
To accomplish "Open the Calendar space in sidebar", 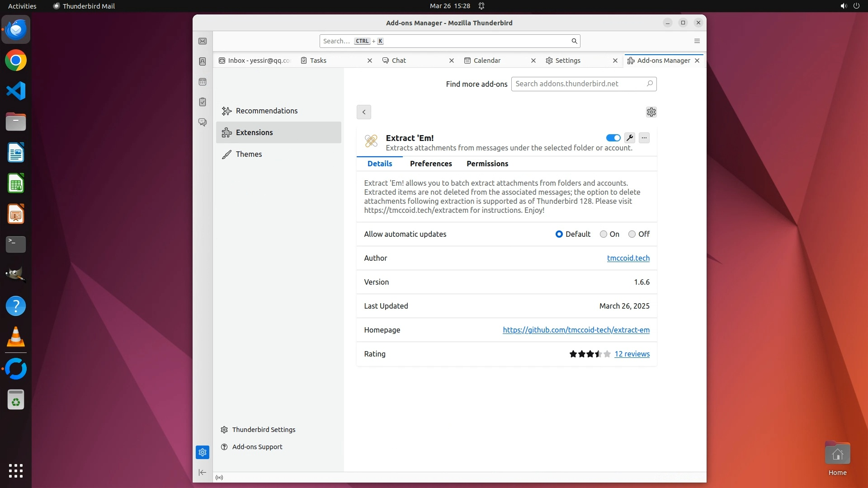I will pos(203,82).
